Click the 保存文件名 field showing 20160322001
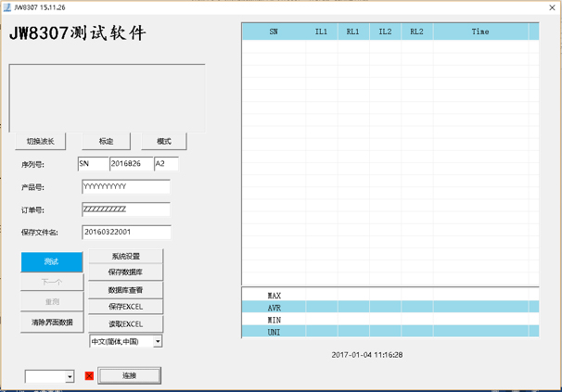The image size is (562, 392). point(126,232)
